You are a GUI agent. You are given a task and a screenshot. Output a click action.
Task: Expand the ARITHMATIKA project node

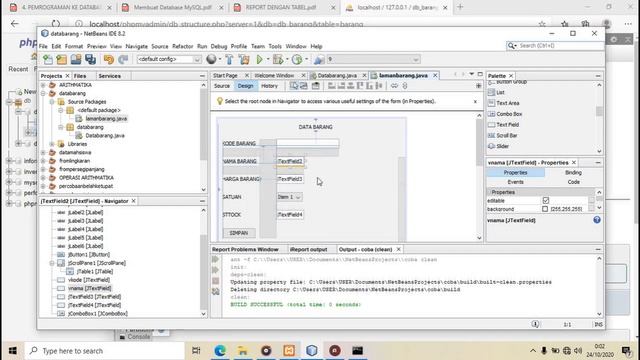(43, 85)
